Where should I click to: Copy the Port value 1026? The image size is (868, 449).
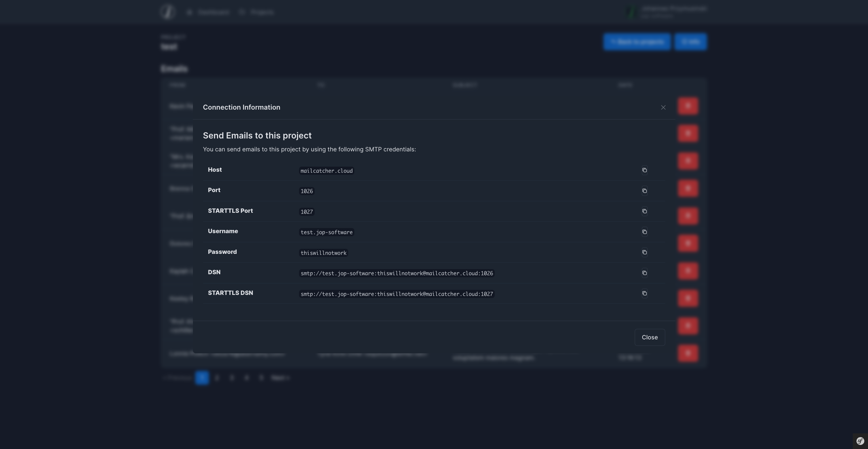(645, 191)
